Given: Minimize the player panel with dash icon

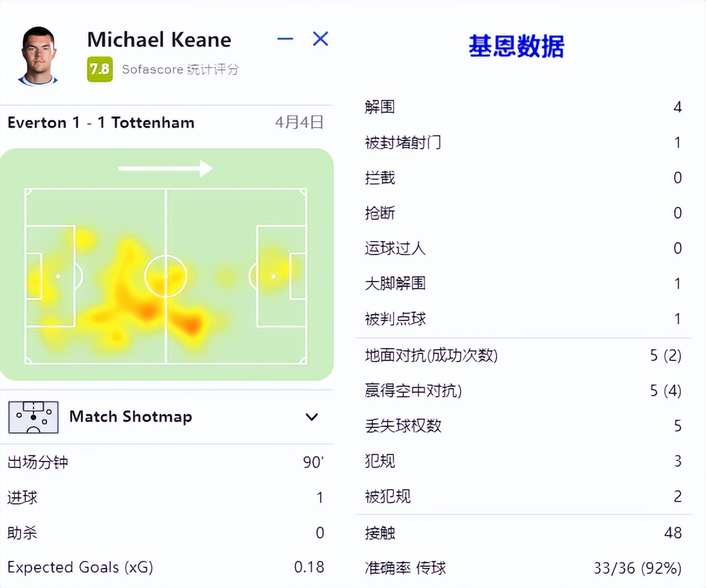Looking at the screenshot, I should tap(285, 39).
